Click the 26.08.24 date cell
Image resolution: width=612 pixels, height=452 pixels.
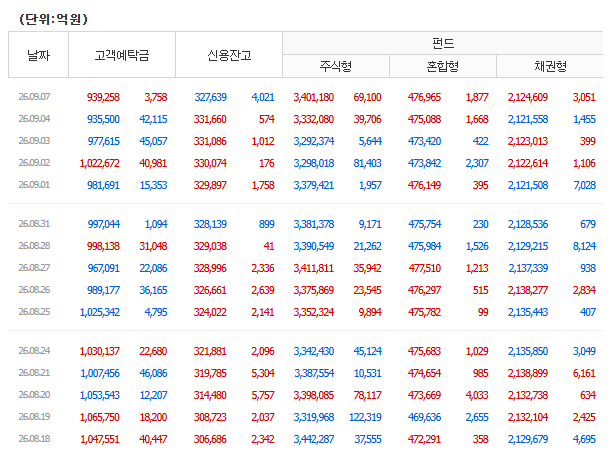pyautogui.click(x=34, y=351)
